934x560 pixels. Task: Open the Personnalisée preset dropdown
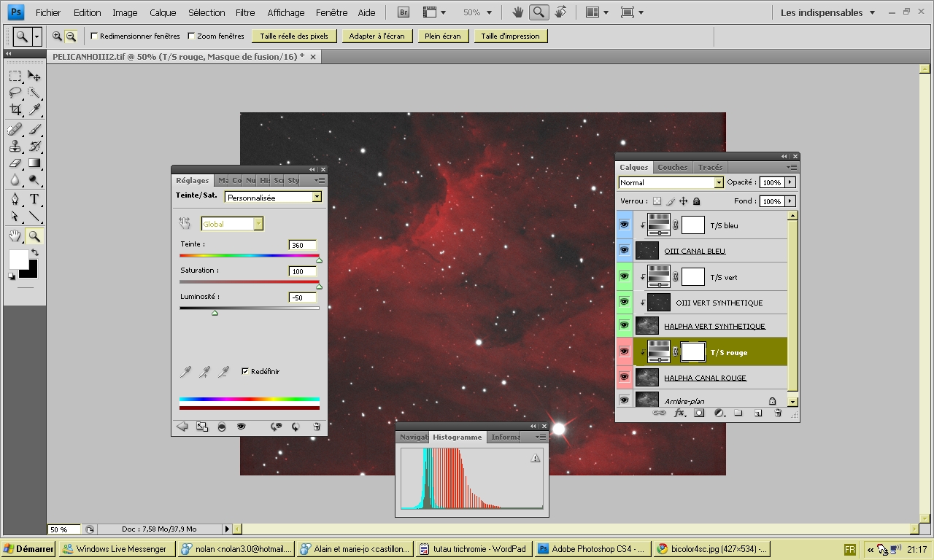(x=317, y=197)
